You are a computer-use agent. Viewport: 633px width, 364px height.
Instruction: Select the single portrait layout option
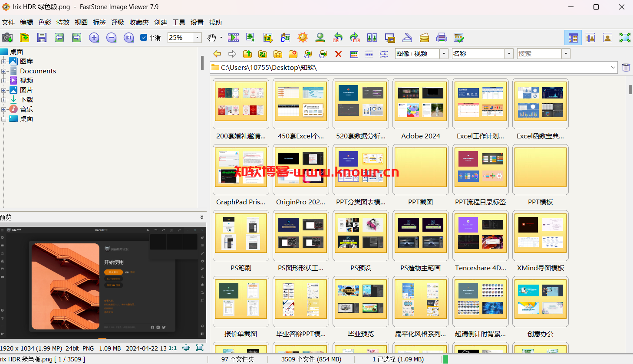click(x=608, y=38)
